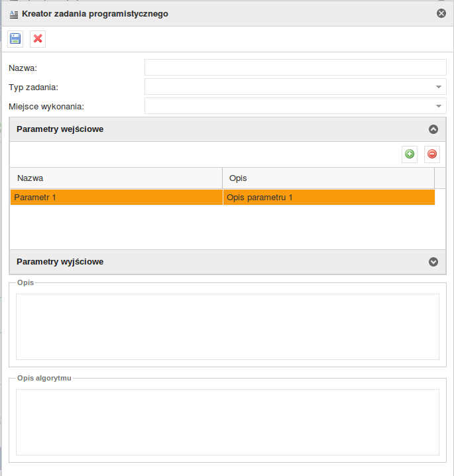Click inside the Opis algorytmu text area
The width and height of the screenshot is (454, 476).
pyautogui.click(x=227, y=422)
